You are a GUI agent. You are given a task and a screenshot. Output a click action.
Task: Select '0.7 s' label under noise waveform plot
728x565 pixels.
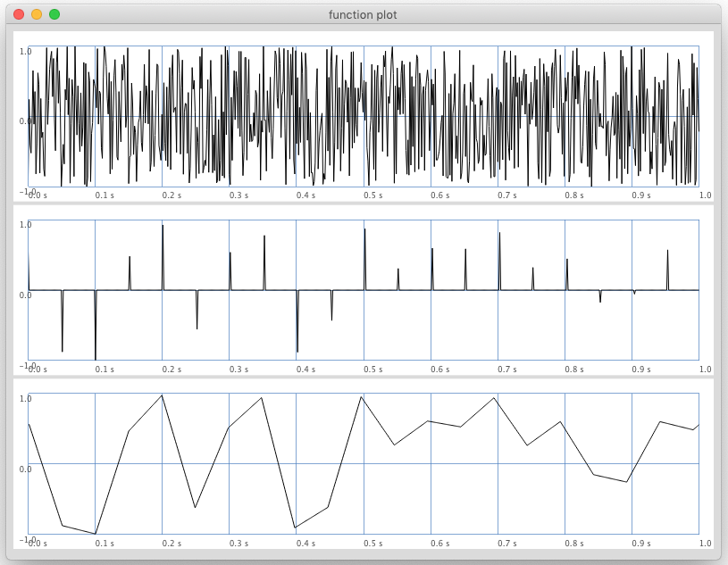[507, 195]
